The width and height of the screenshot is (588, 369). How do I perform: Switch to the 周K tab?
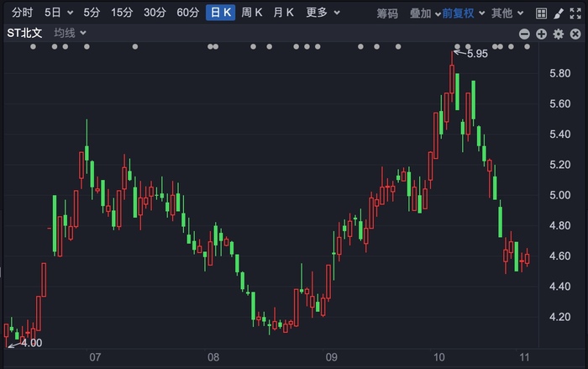click(x=251, y=13)
